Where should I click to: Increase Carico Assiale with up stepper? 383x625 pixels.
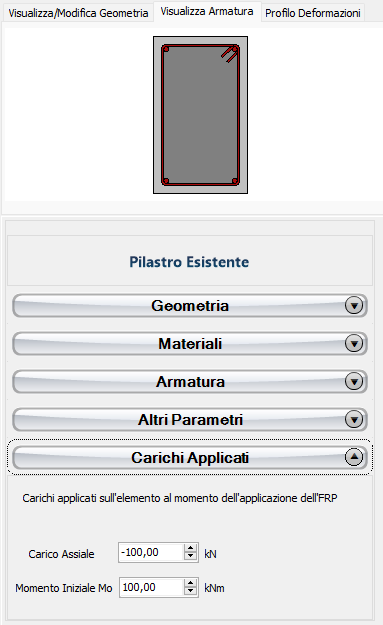click(191, 548)
